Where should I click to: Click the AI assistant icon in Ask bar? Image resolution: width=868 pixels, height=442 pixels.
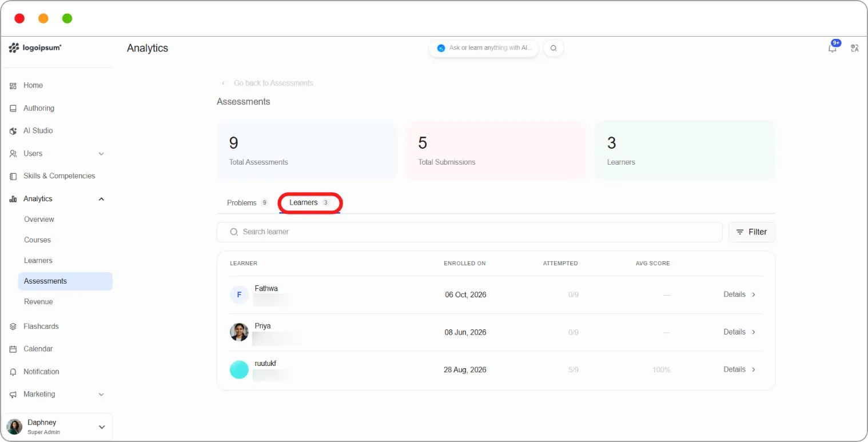(x=441, y=49)
